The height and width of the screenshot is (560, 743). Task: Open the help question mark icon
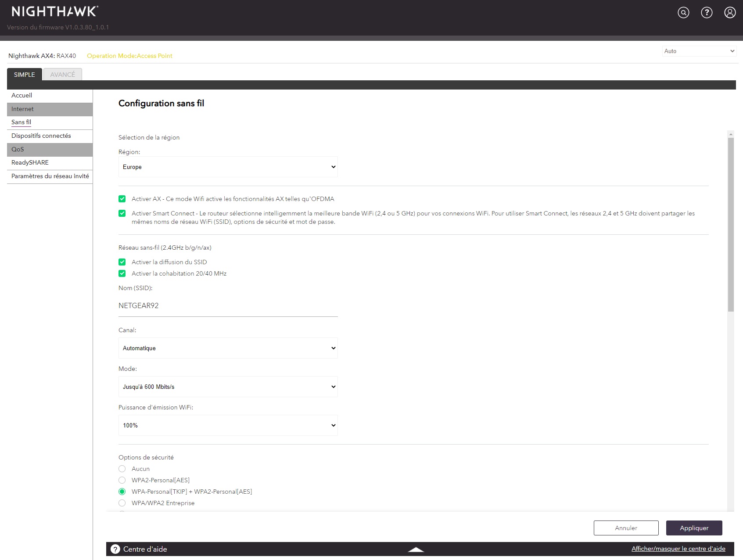click(707, 13)
